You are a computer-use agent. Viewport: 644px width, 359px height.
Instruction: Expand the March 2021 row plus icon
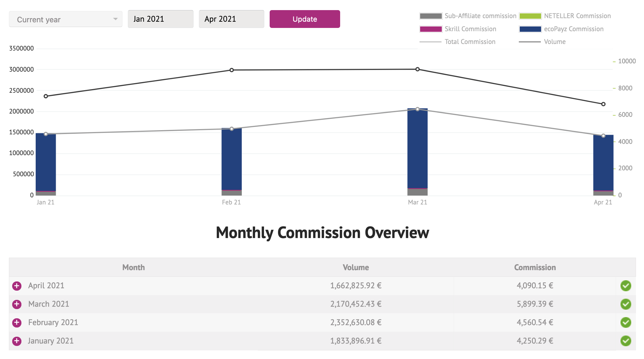coord(17,304)
